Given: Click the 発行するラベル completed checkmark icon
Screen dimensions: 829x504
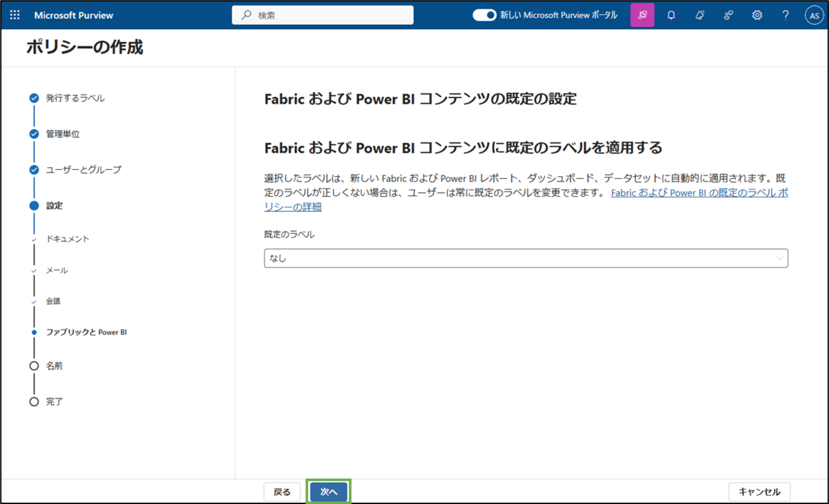Looking at the screenshot, I should [x=34, y=98].
